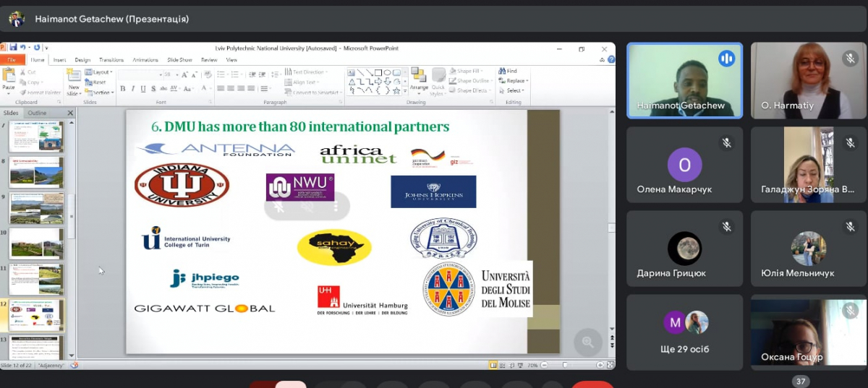Toggle Italic text formatting
This screenshot has height=388, width=868.
point(132,89)
